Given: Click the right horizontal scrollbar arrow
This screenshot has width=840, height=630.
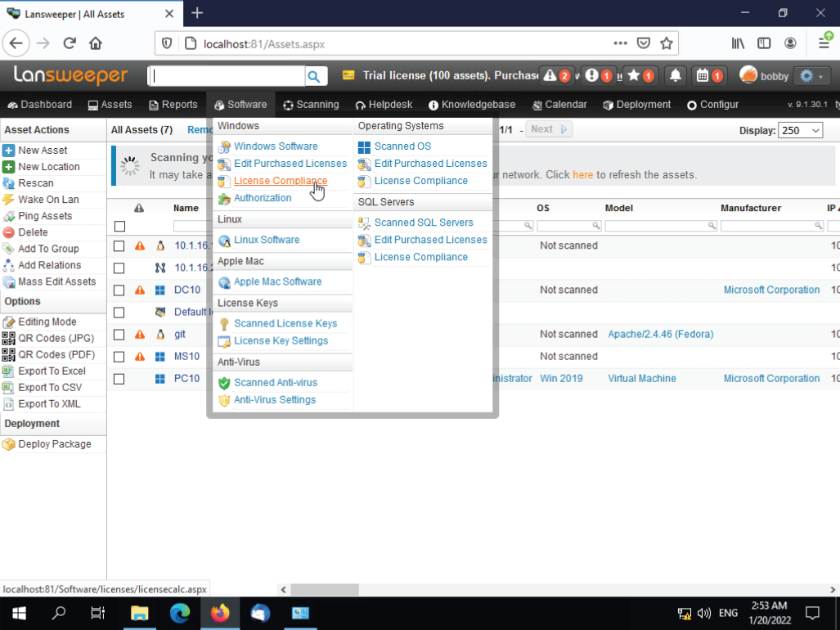Looking at the screenshot, I should click(x=833, y=589).
